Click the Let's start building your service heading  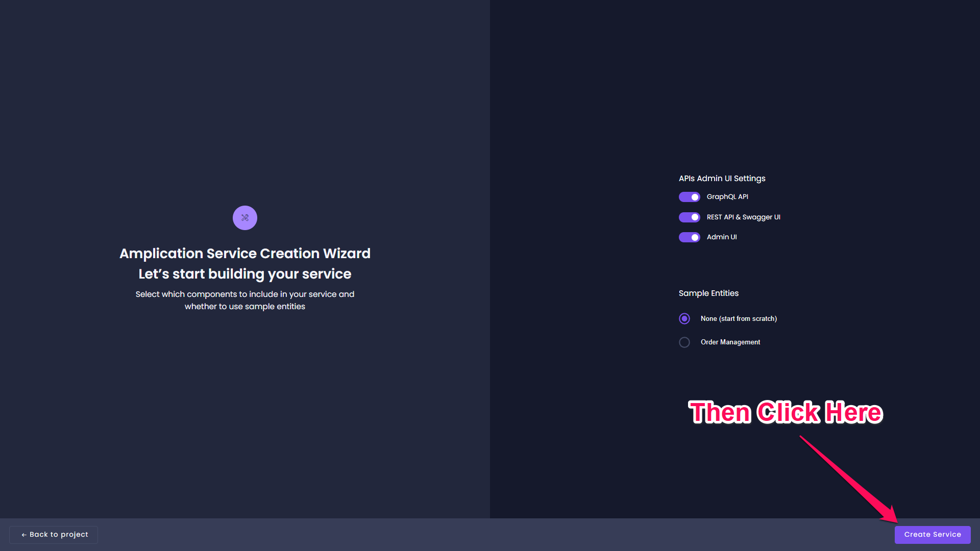click(245, 274)
